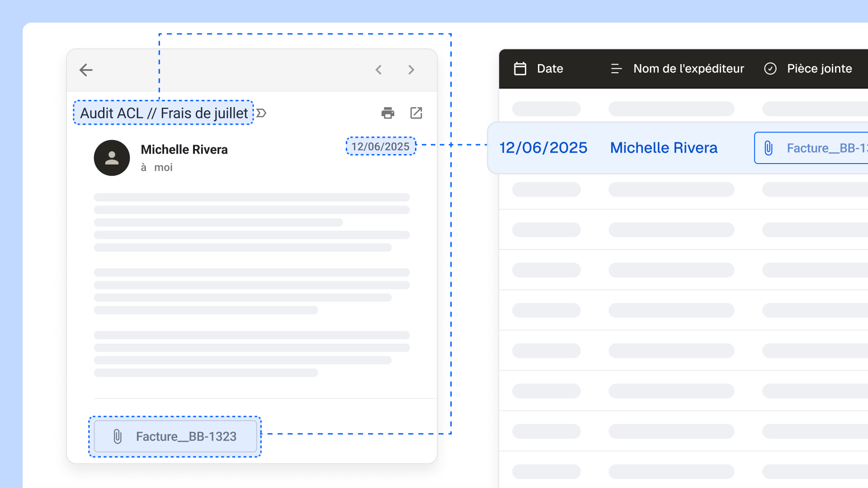This screenshot has width=868, height=488.
Task: Click subject Audit ACL // Frais de juillet
Action: [164, 113]
